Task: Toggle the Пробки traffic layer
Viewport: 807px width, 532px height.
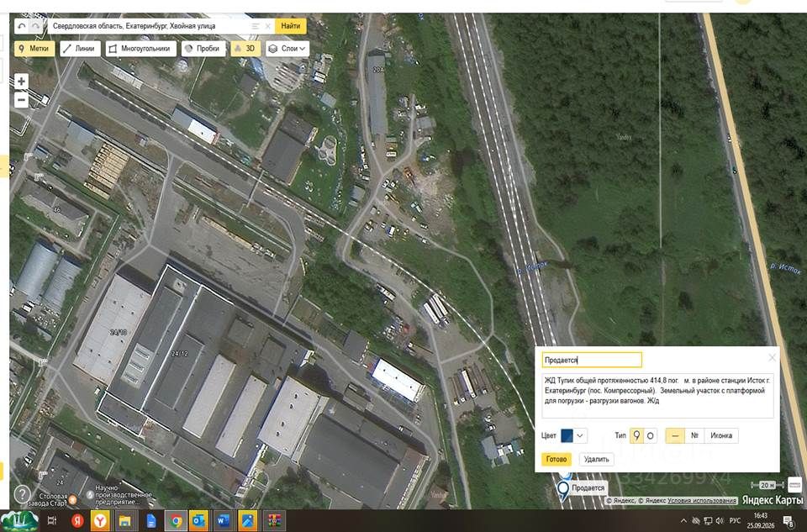Action: pos(203,49)
